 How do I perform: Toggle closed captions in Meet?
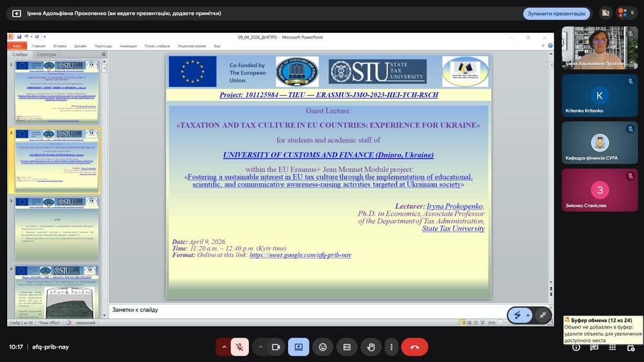(x=347, y=347)
